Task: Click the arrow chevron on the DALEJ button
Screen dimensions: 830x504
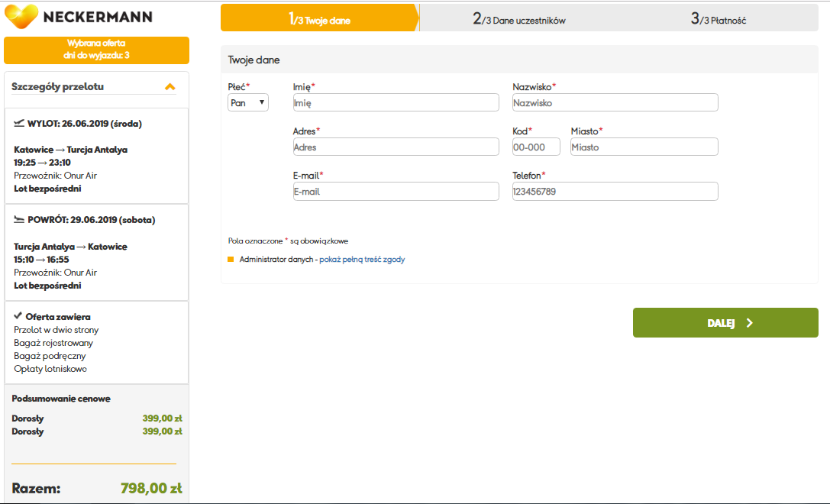Action: pos(750,323)
